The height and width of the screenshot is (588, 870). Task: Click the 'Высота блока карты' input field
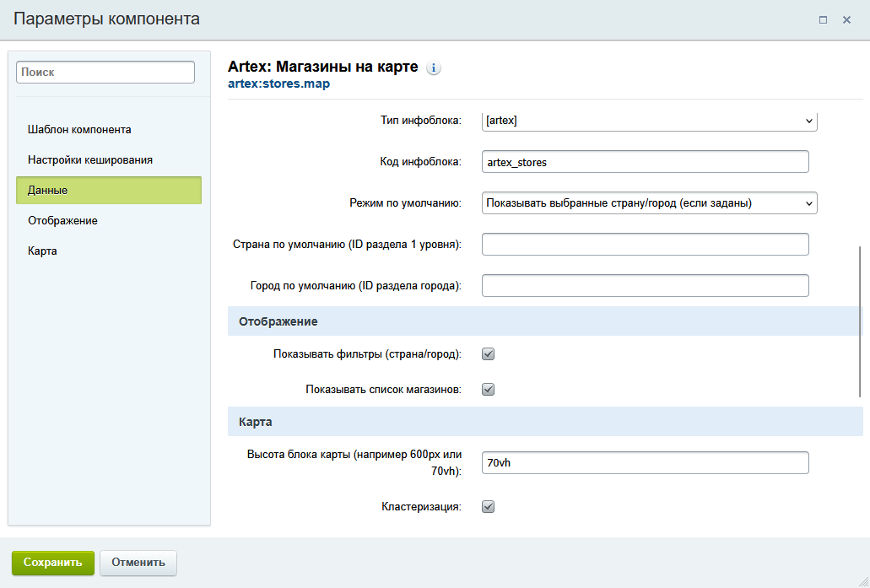tap(646, 462)
